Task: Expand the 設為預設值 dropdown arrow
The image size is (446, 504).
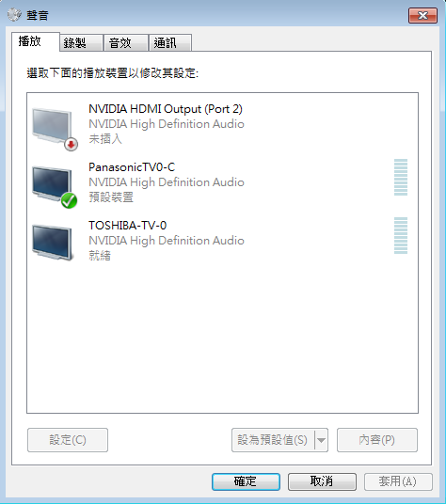Action: point(321,440)
